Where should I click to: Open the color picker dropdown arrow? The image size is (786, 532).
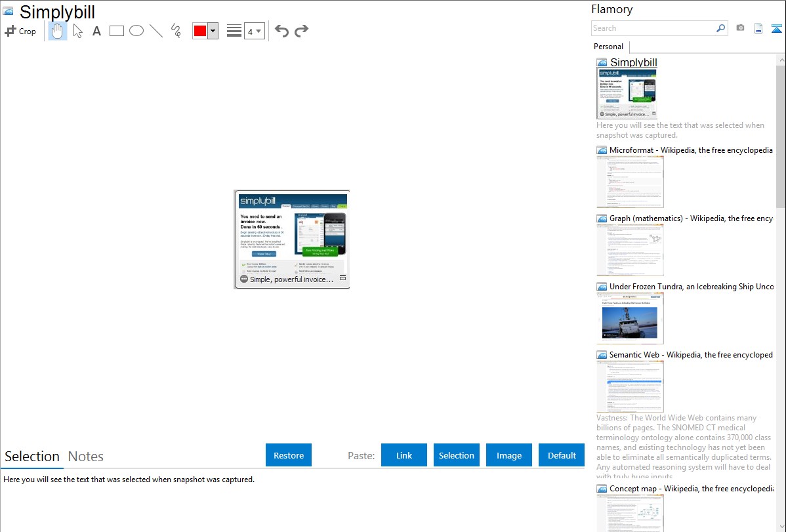point(213,31)
